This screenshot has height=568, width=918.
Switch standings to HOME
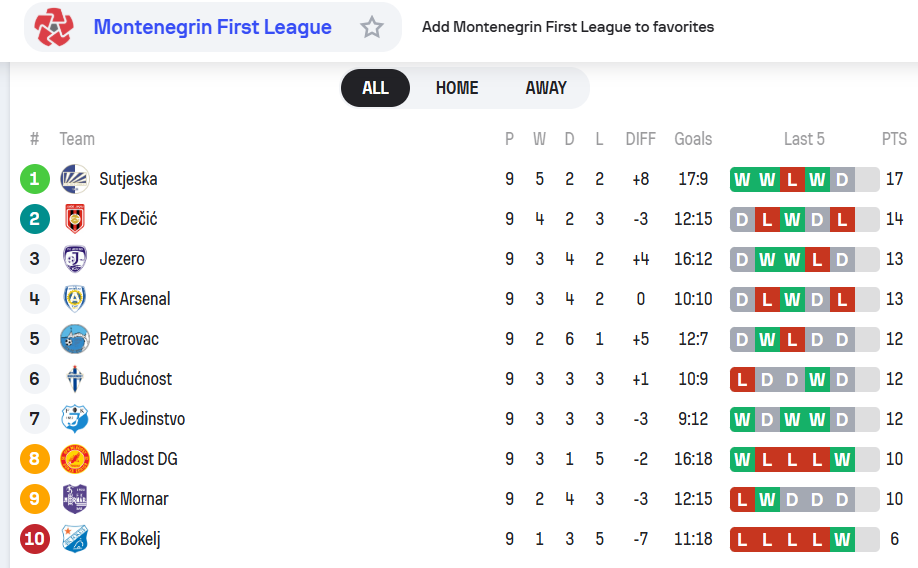(457, 88)
